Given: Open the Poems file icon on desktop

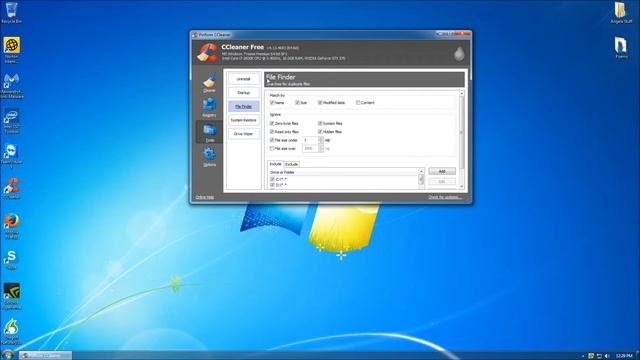Looking at the screenshot, I should pos(621,48).
